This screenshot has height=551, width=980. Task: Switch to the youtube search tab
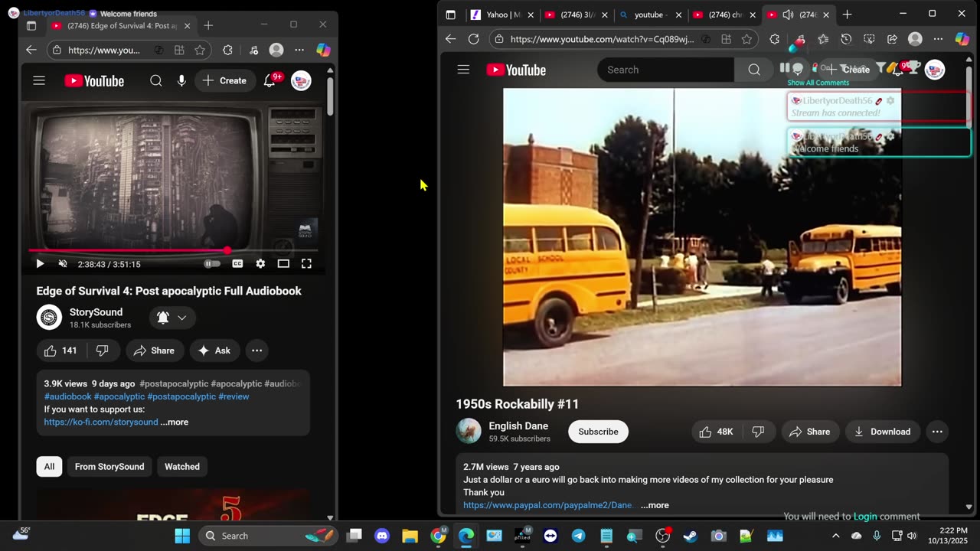(x=652, y=15)
